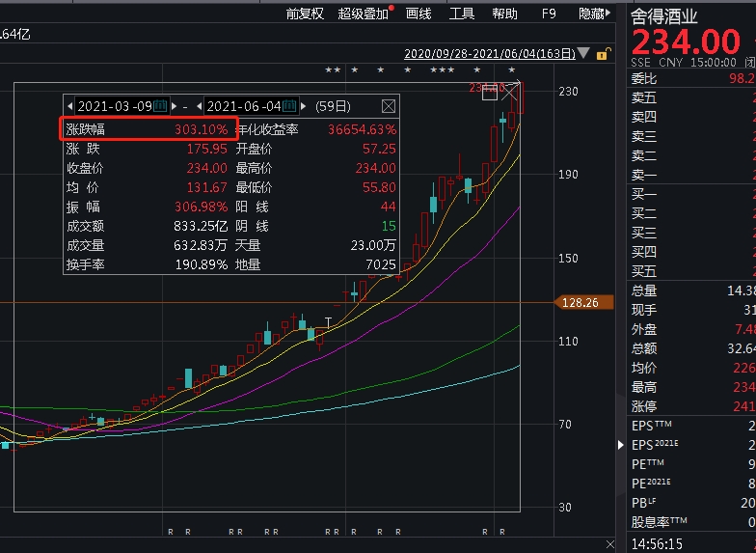
Task: Click the start date field 2021-03-09
Action: (x=114, y=106)
